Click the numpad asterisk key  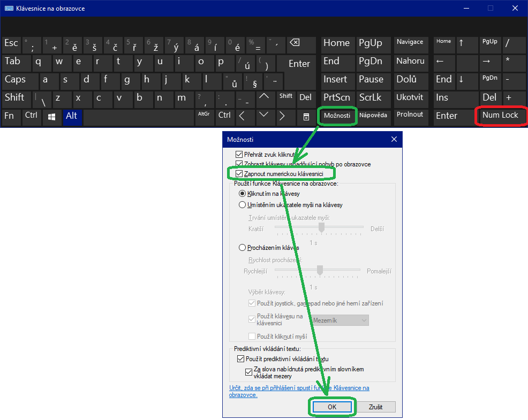[x=514, y=63]
